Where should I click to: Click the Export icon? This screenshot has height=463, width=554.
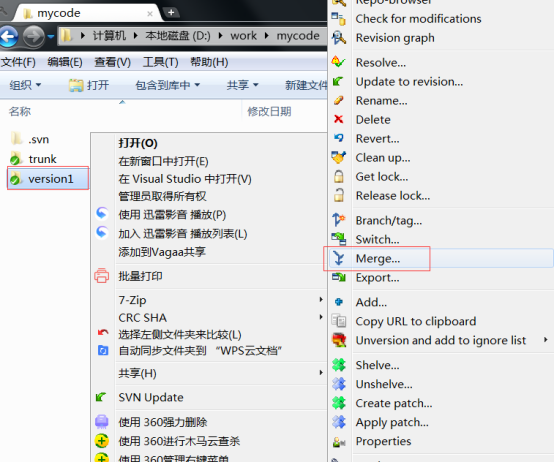pyautogui.click(x=338, y=277)
